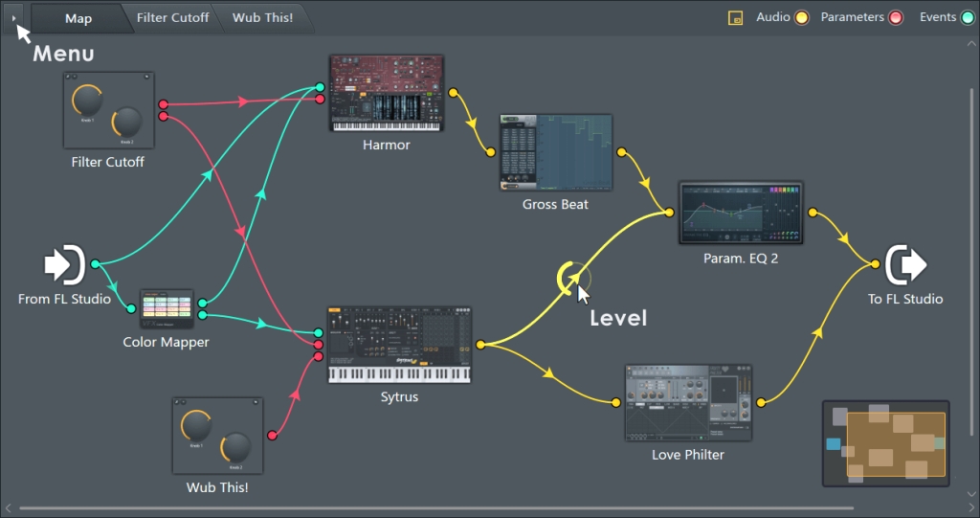
Task: Select the Param. EQ 2 plugin node
Action: point(741,213)
